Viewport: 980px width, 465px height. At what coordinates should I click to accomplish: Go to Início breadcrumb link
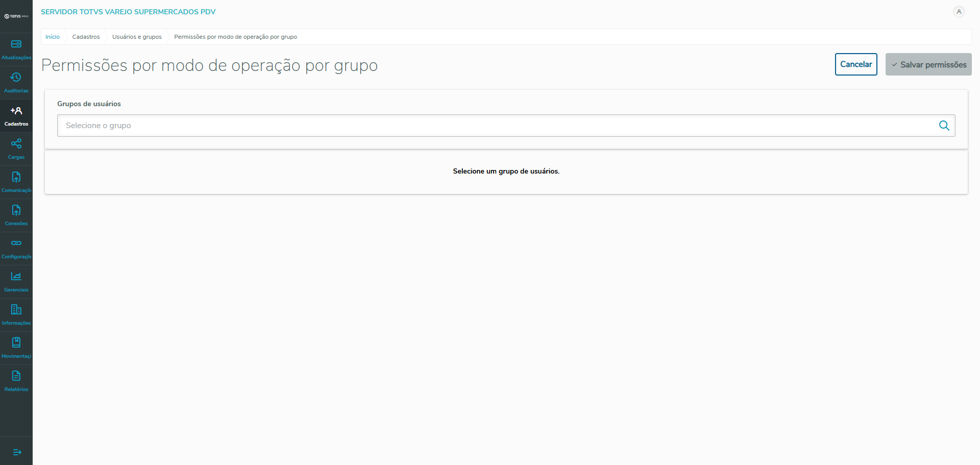coord(53,37)
